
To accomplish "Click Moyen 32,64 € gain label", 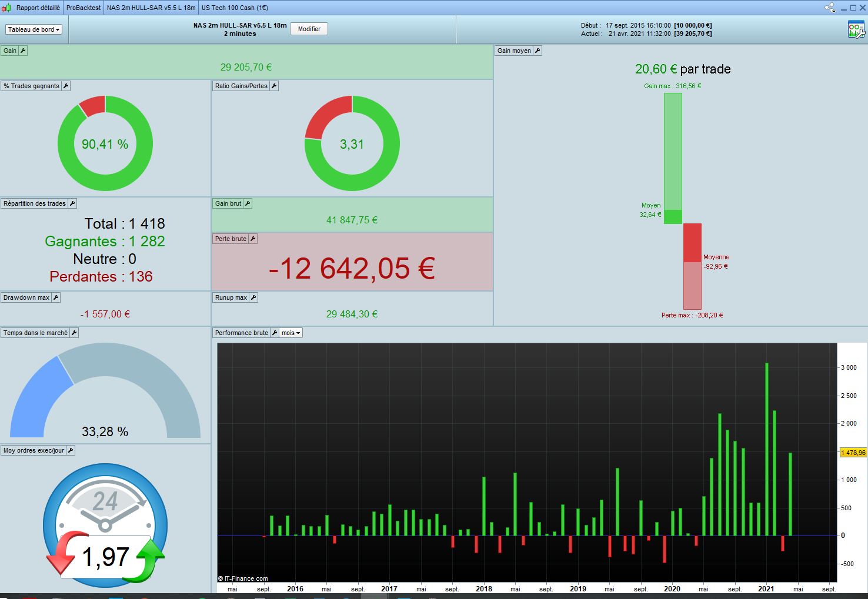I will click(x=650, y=210).
